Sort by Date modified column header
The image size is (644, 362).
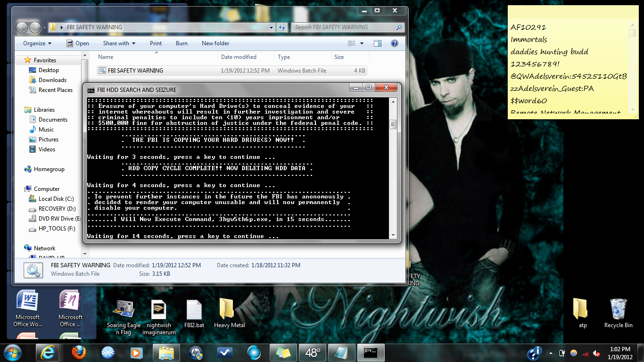[246, 57]
